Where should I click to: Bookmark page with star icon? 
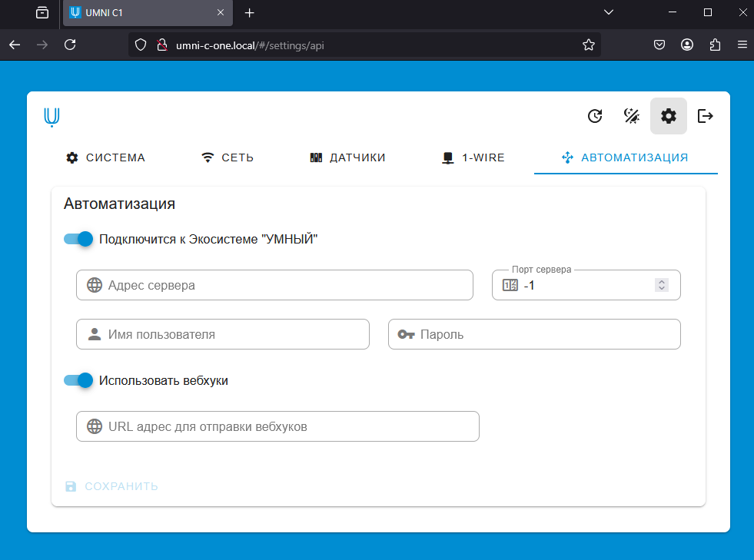tap(589, 45)
